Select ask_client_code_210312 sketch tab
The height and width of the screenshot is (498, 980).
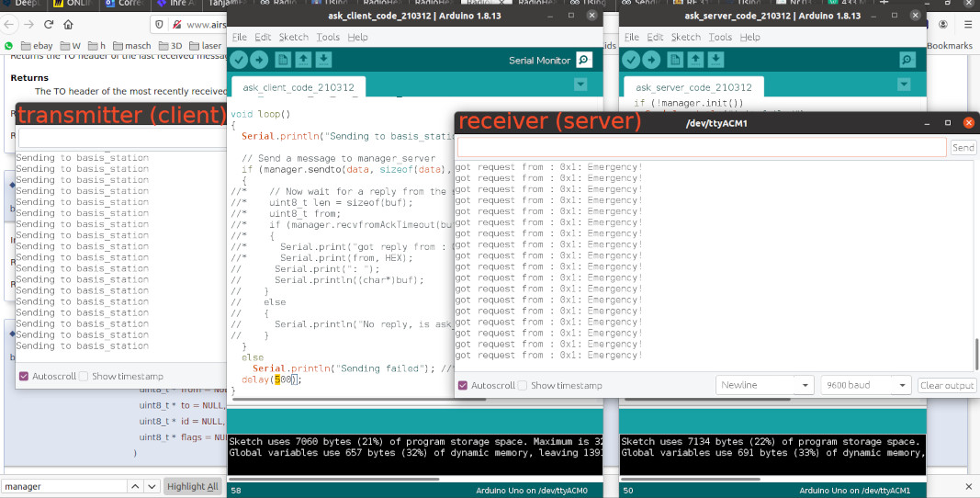click(299, 87)
